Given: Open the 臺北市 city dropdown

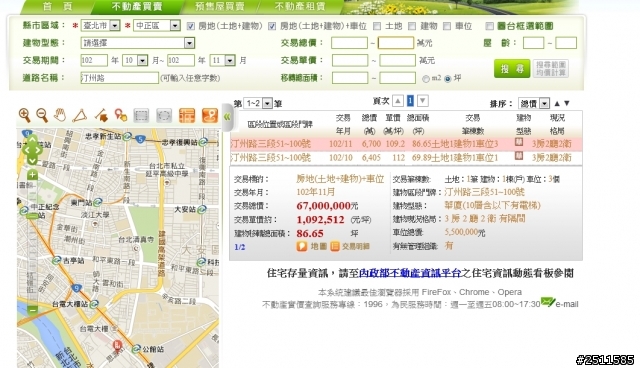Looking at the screenshot, I should pos(100,26).
